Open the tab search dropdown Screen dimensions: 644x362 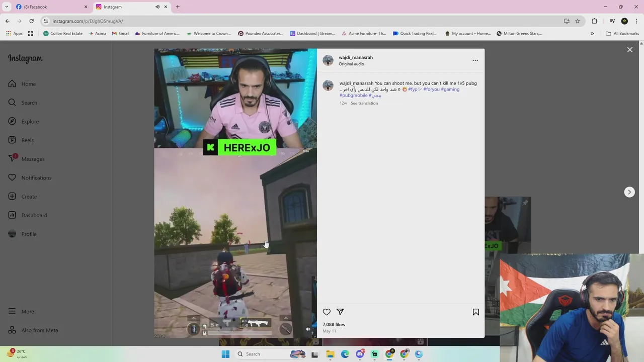[7, 7]
